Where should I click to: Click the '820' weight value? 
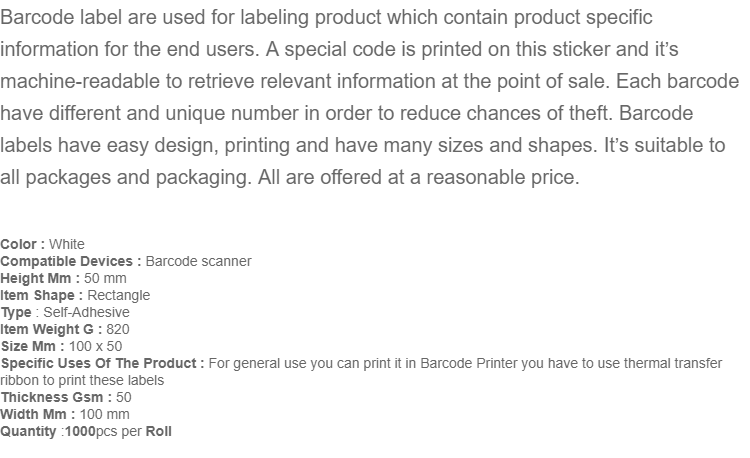[118, 329]
